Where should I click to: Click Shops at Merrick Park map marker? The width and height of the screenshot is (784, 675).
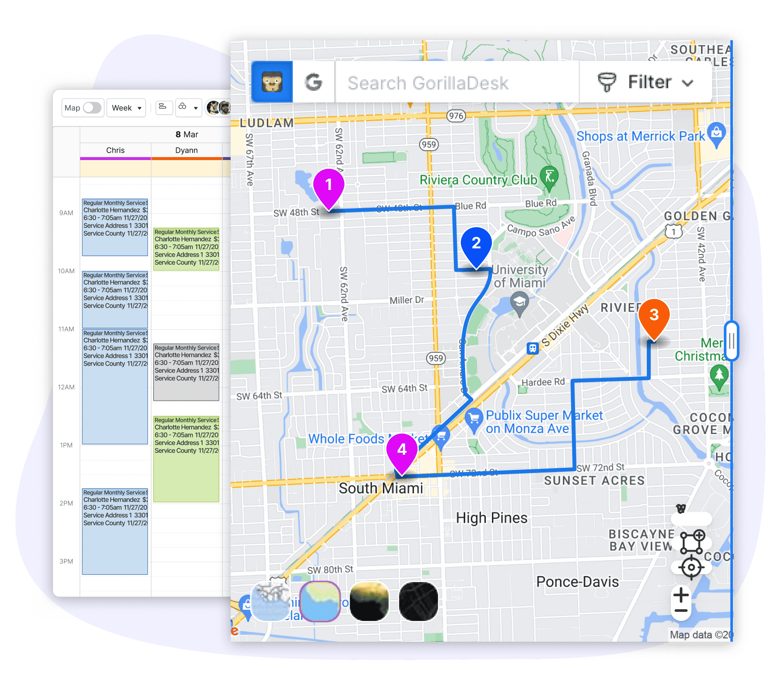[717, 134]
